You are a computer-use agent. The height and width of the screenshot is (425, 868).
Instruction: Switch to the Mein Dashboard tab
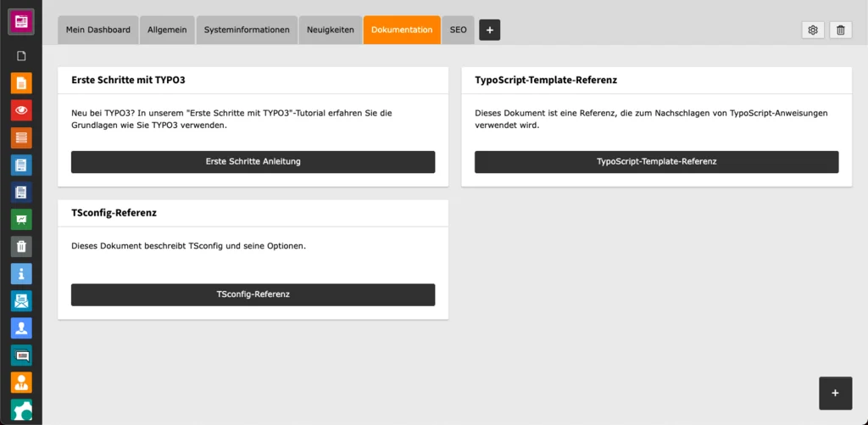coord(98,30)
